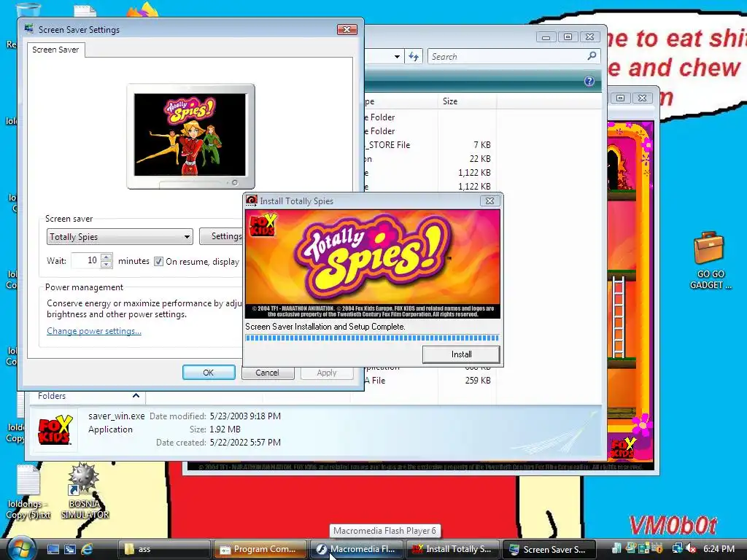Select BOSNIA SIMULATOR desktop shortcut
The width and height of the screenshot is (747, 560).
tap(85, 491)
